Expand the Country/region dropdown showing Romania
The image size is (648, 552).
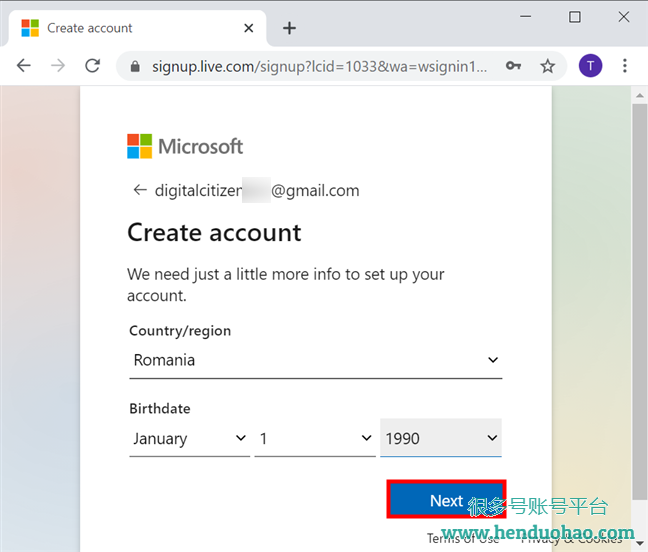click(x=315, y=360)
